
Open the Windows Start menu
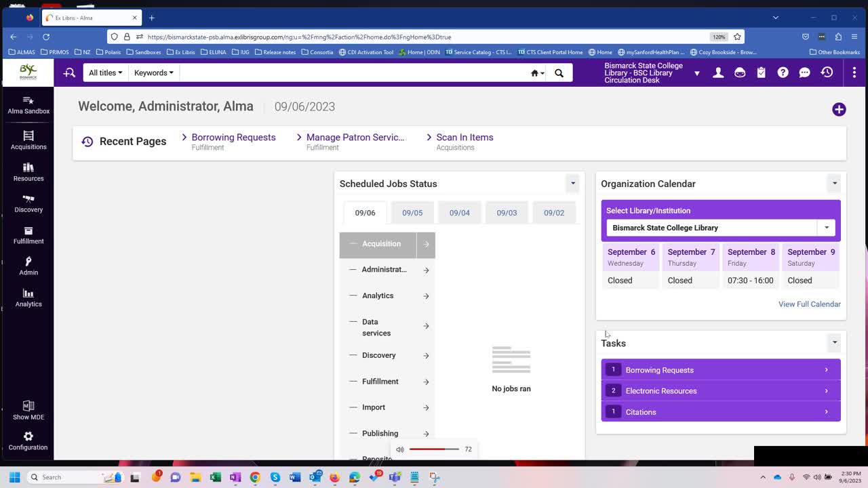14,477
